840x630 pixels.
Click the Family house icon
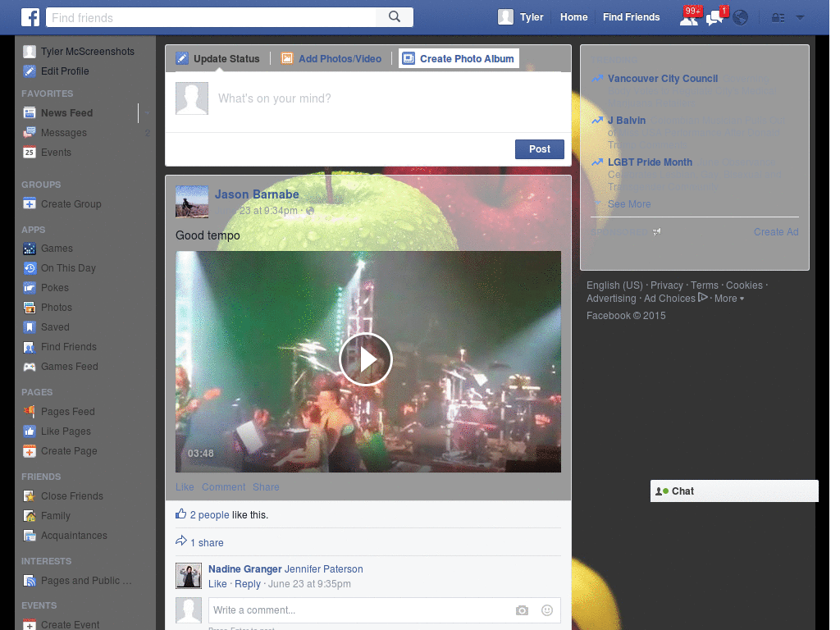(x=30, y=516)
